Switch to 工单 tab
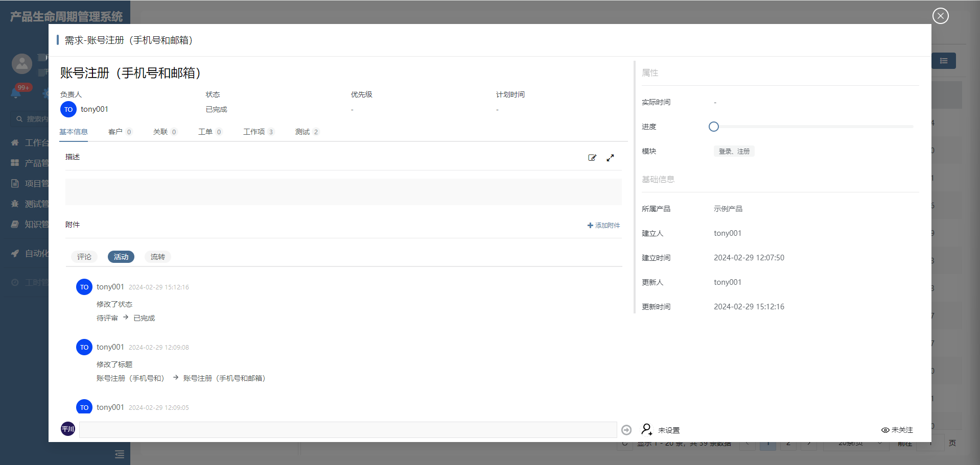The height and width of the screenshot is (465, 980). tap(211, 132)
